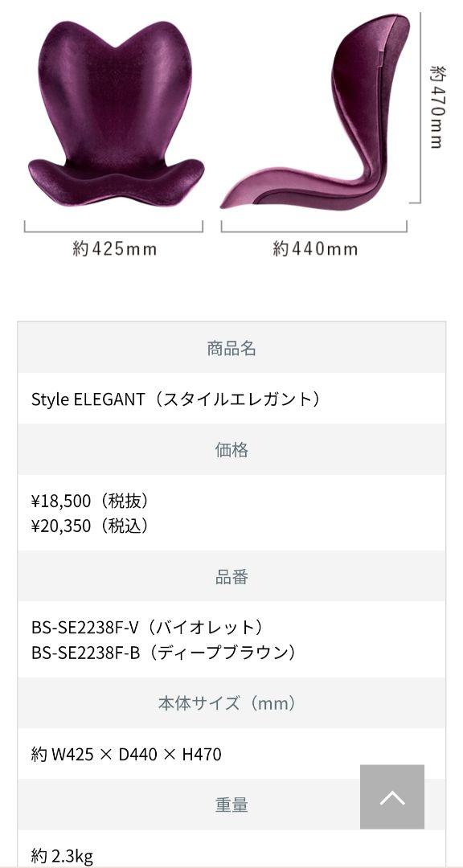Select the 重量 header row
The width and height of the screenshot is (463, 868).
[231, 805]
